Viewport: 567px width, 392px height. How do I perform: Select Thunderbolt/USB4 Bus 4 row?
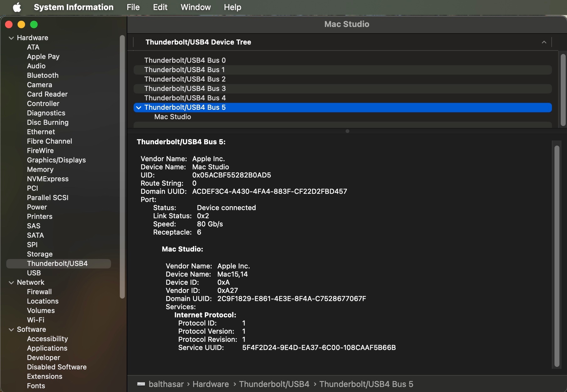342,98
